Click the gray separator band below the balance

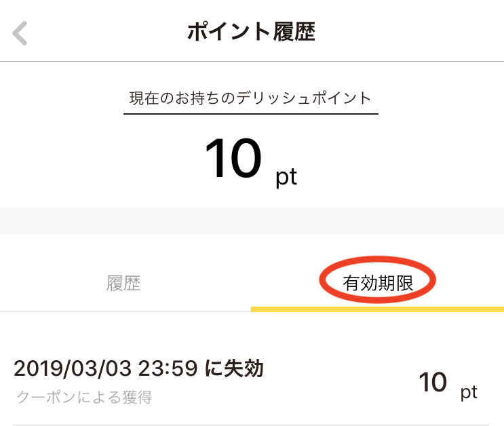pos(252,221)
